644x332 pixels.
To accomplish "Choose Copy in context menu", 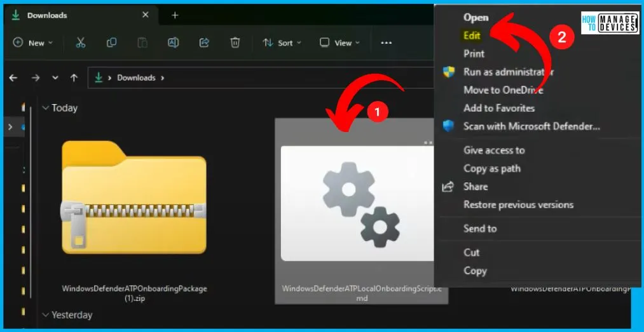I will pos(475,271).
